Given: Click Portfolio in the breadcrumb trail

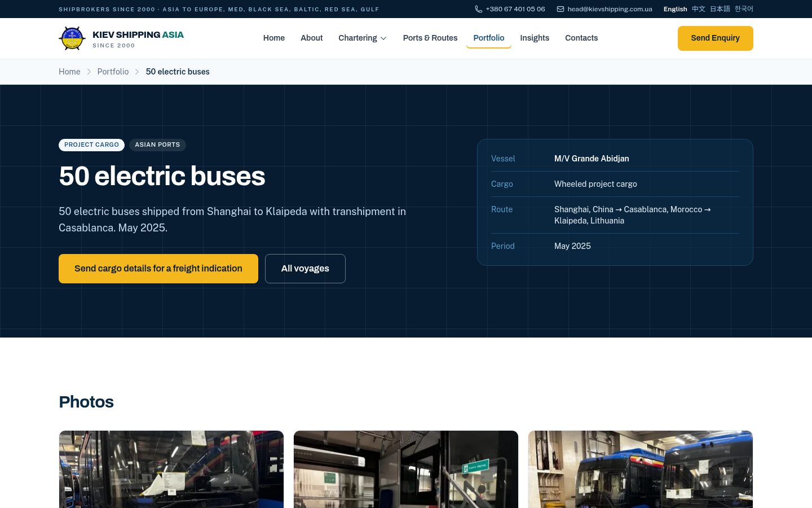Looking at the screenshot, I should pos(113,72).
